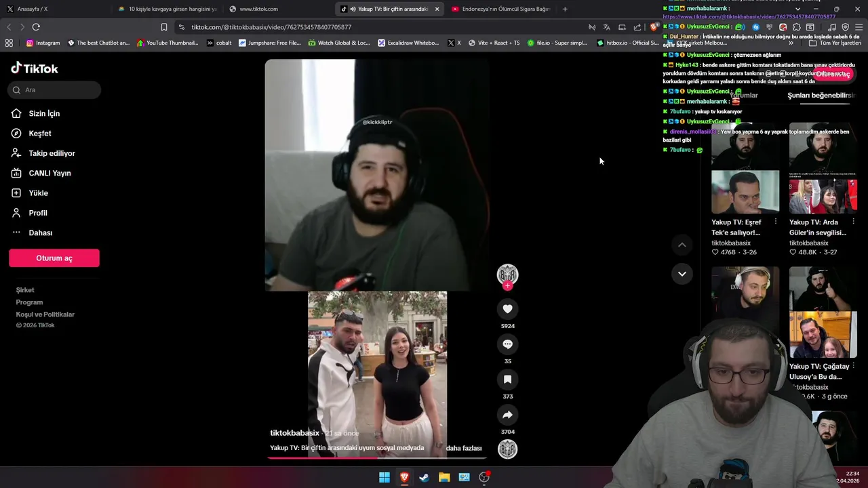Viewport: 868px width, 488px height.
Task: Open tiktokbabasix username under the video
Action: pyautogui.click(x=294, y=433)
